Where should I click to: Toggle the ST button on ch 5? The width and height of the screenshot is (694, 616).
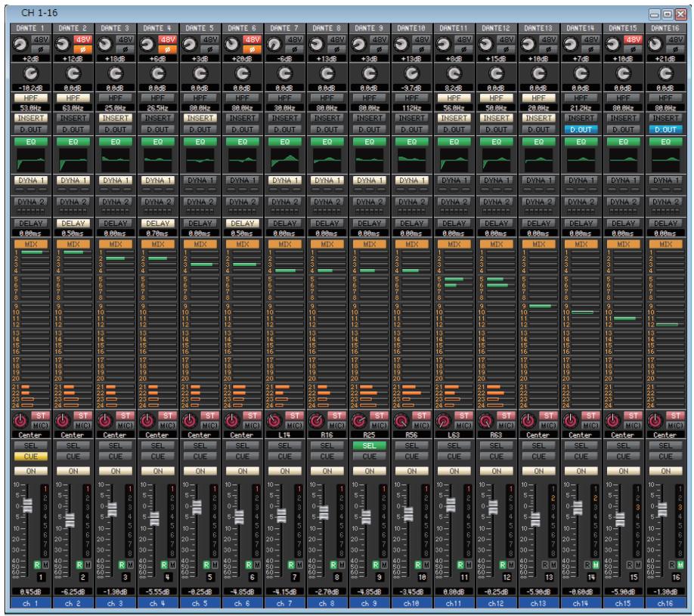pyautogui.click(x=210, y=416)
